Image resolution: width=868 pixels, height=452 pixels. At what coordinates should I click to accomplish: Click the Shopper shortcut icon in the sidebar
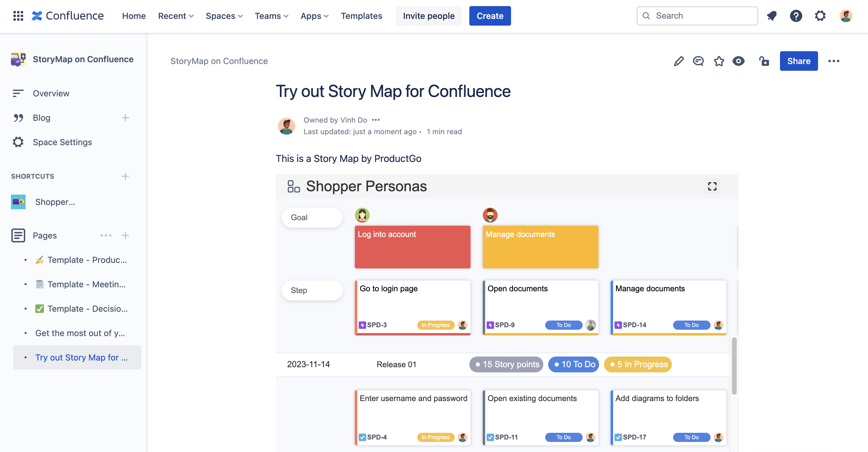(x=18, y=202)
